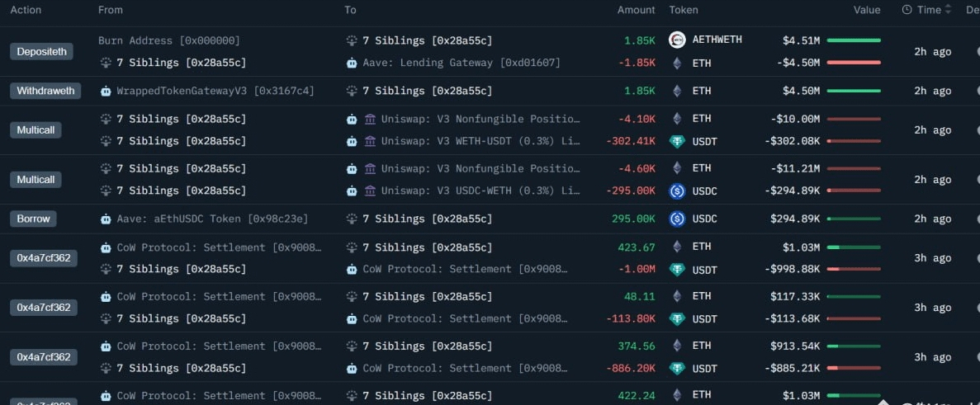Click the red -$4.50M value bar
The image size is (980, 405).
click(x=854, y=63)
